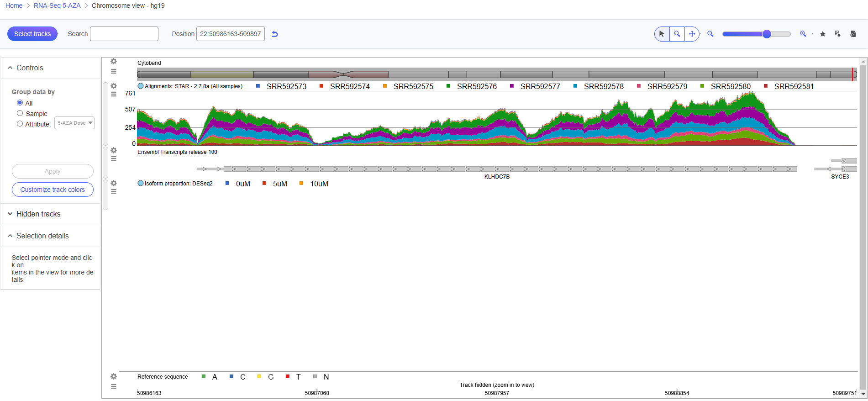Click into the Search input field
This screenshot has height=401, width=868.
point(124,34)
